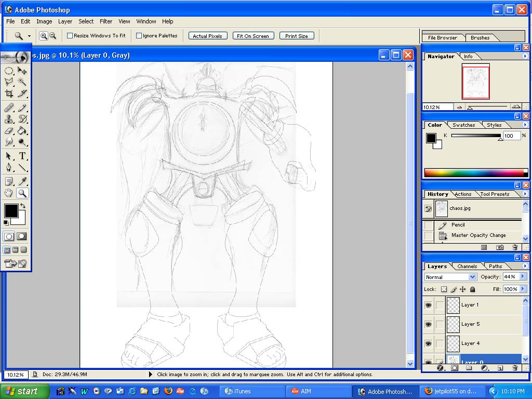Select the Polygonal Lasso tool
This screenshot has height=399, width=532.
coord(9,82)
